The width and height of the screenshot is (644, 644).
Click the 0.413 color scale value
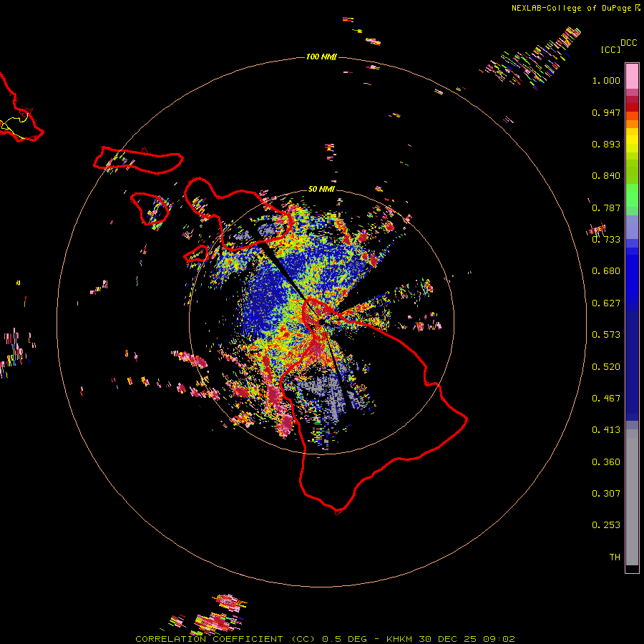point(606,430)
